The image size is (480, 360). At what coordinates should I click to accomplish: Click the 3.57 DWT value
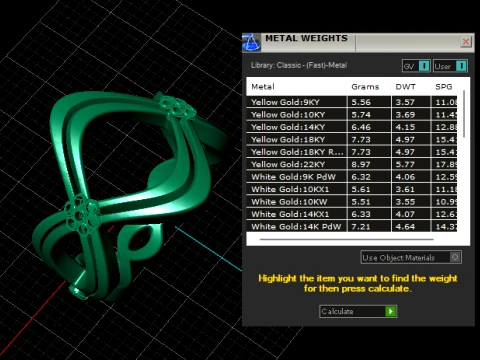pyautogui.click(x=405, y=102)
